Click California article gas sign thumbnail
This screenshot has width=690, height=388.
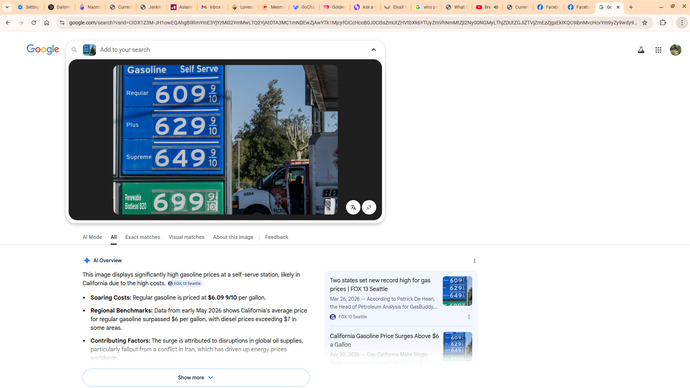[x=457, y=346]
